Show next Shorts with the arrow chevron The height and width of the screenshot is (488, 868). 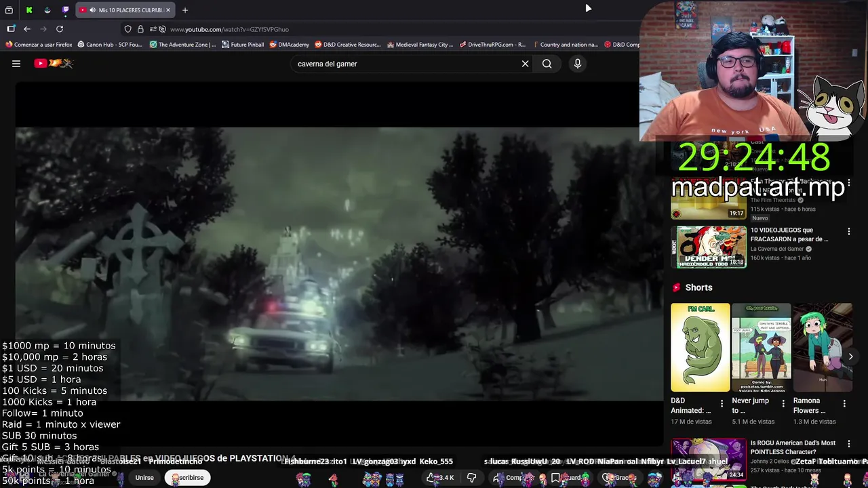tap(850, 357)
